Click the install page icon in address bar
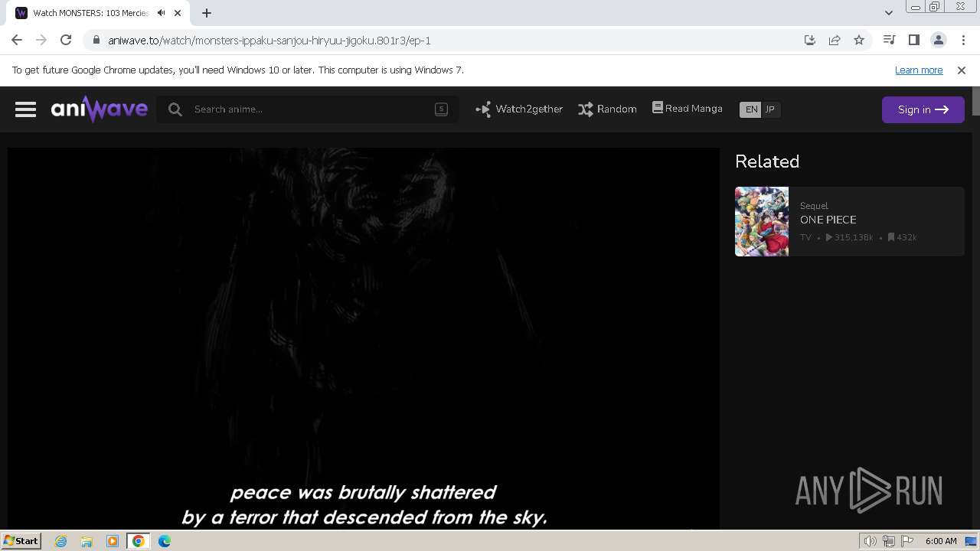Image resolution: width=980 pixels, height=551 pixels. [810, 41]
